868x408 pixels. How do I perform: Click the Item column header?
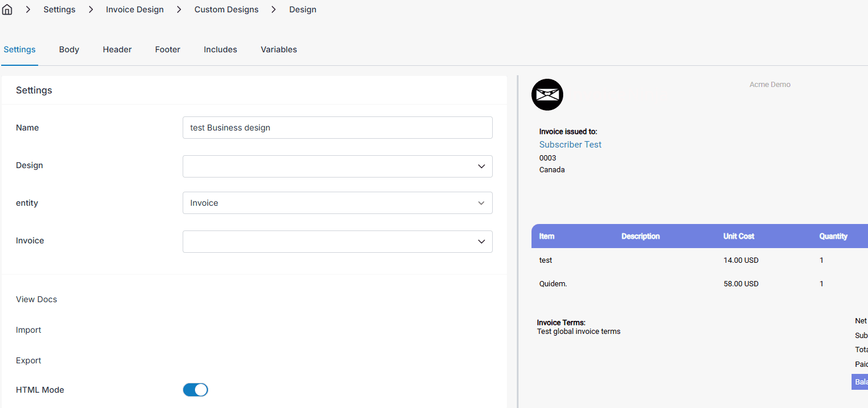click(547, 236)
